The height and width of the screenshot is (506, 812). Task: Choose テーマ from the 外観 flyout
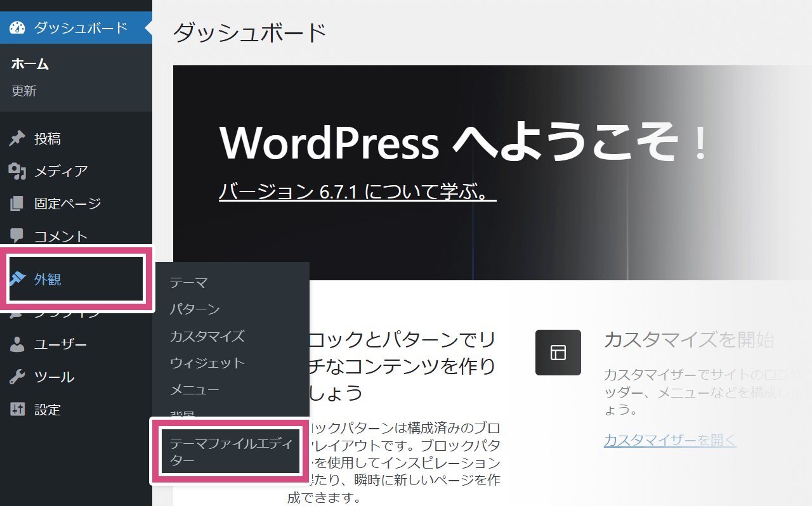coord(188,283)
